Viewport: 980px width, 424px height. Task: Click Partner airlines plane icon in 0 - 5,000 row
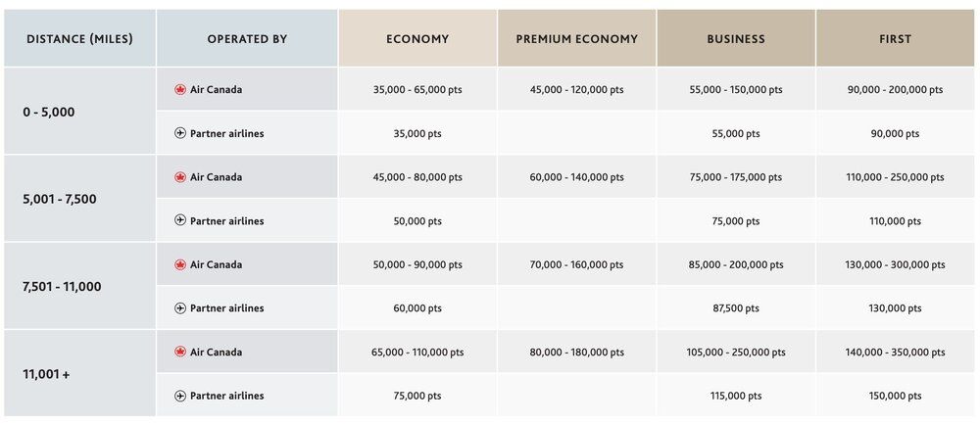click(x=180, y=133)
